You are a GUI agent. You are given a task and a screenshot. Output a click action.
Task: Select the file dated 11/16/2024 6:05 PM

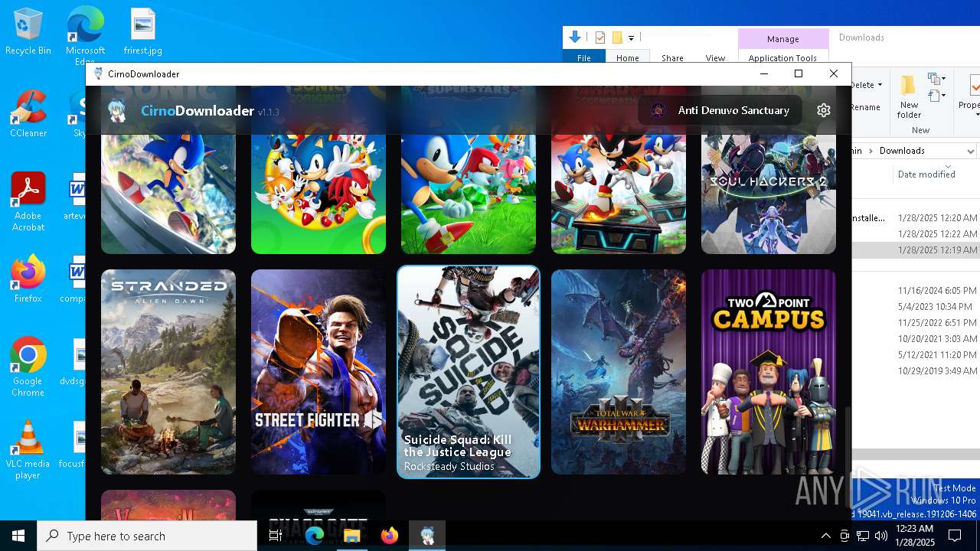pyautogui.click(x=916, y=291)
